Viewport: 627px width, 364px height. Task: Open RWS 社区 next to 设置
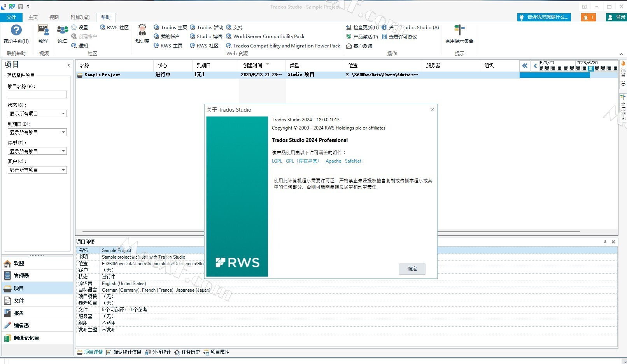tap(114, 27)
